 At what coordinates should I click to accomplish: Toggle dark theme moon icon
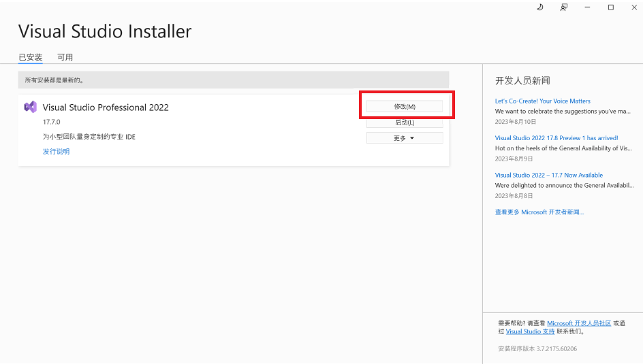[x=540, y=7]
